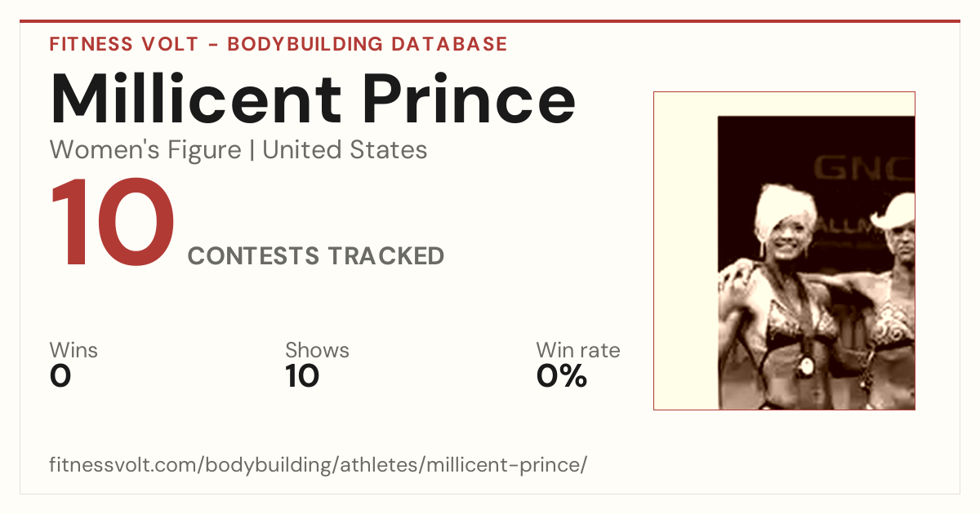
Task: Click the Women's Figure category text
Action: pyautogui.click(x=145, y=150)
